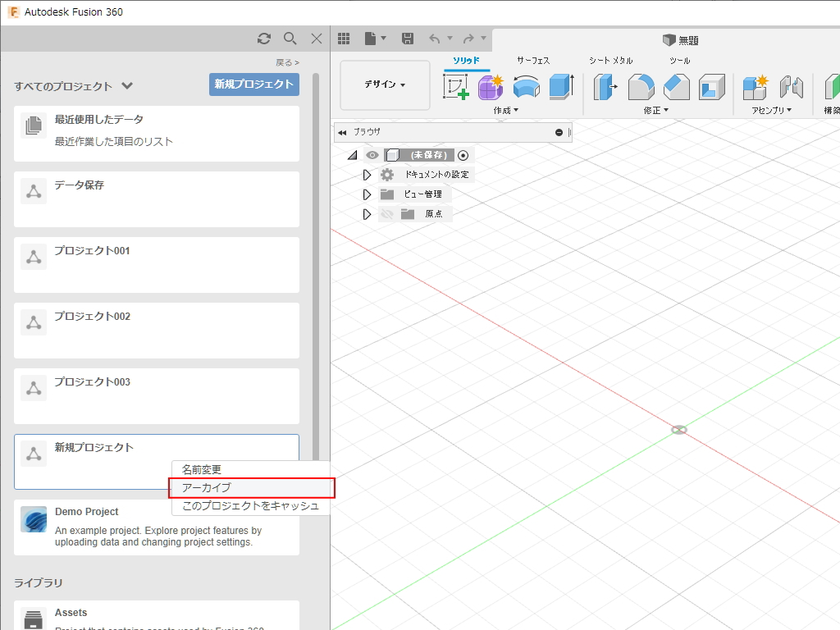840x630 pixels.
Task: Launch the purple Create Form tool
Action: (x=491, y=87)
